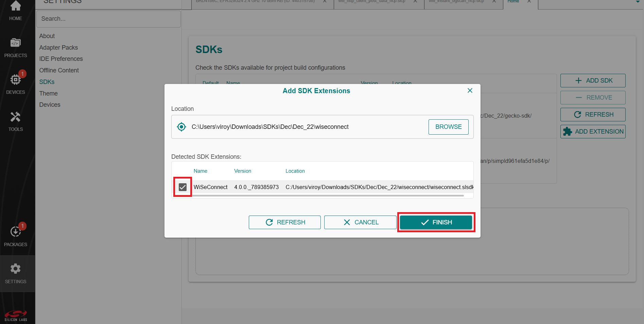
Task: Click Cancel to dismiss Add SDK Extensions
Action: [360, 222]
